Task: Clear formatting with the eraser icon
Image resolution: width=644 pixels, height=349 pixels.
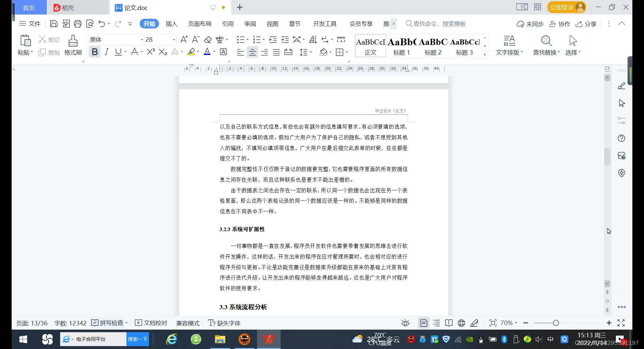Action: pos(208,39)
